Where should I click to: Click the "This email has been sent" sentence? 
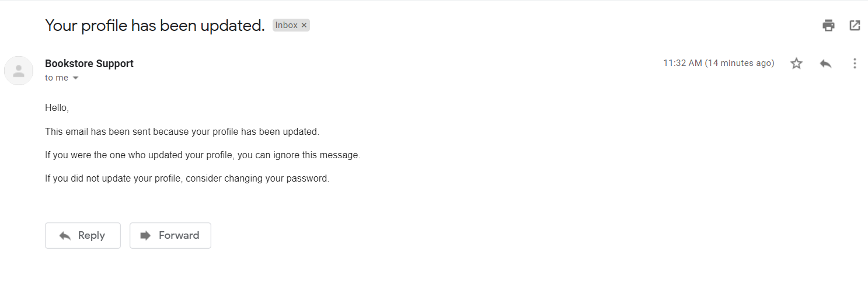182,131
